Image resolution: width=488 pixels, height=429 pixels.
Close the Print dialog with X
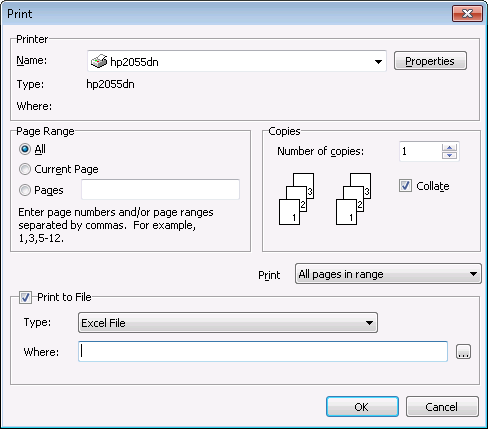point(467,14)
